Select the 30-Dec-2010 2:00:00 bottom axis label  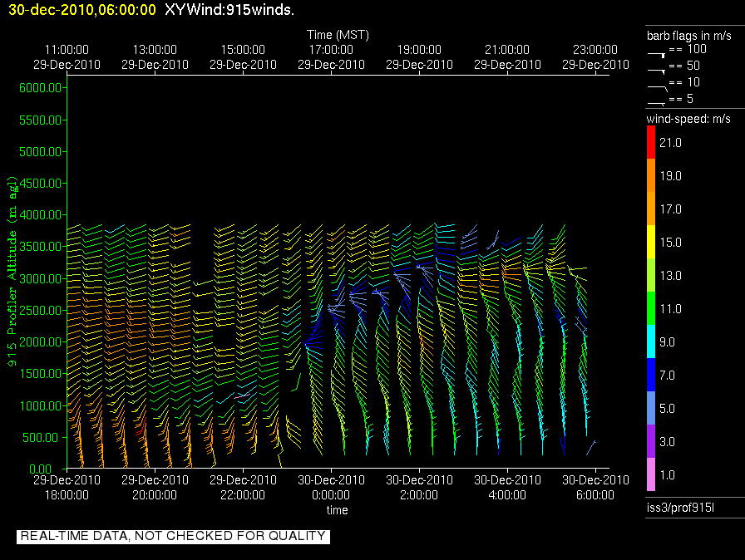419,488
